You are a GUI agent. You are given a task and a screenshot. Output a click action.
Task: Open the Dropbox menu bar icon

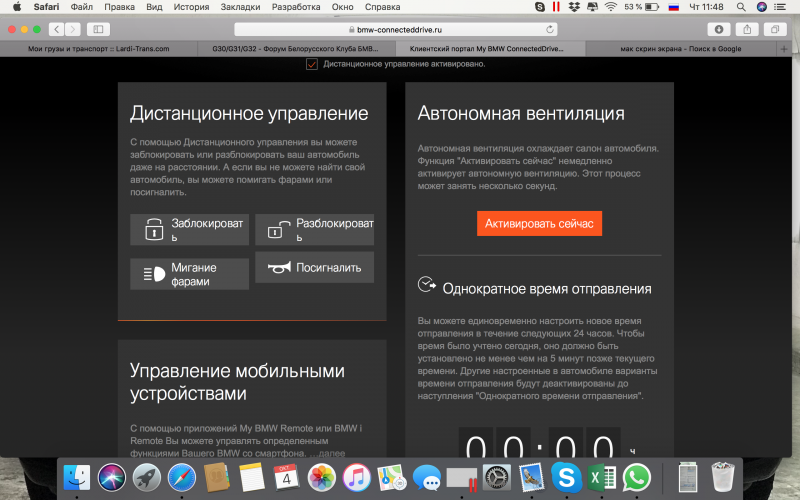click(x=574, y=7)
